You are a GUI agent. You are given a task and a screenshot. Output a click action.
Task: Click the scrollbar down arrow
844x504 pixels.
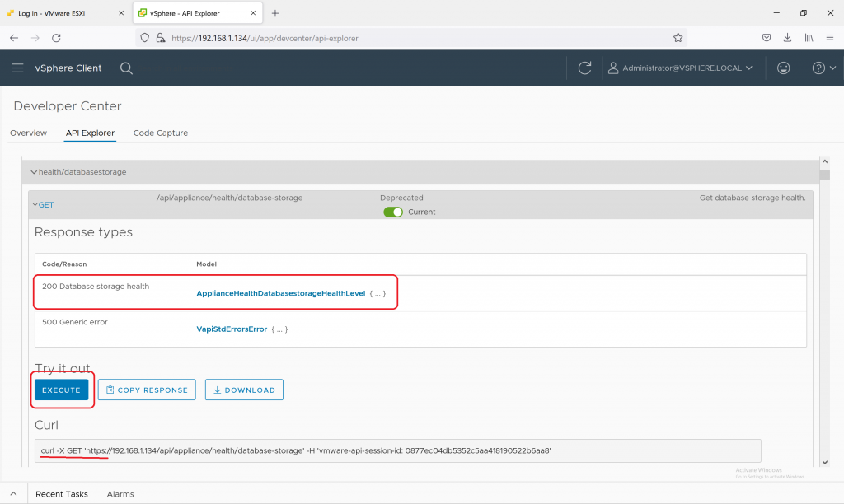pos(824,462)
